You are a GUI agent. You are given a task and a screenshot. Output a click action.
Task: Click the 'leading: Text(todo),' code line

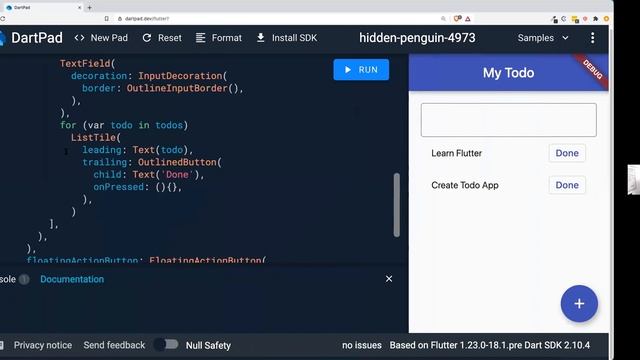coord(138,150)
